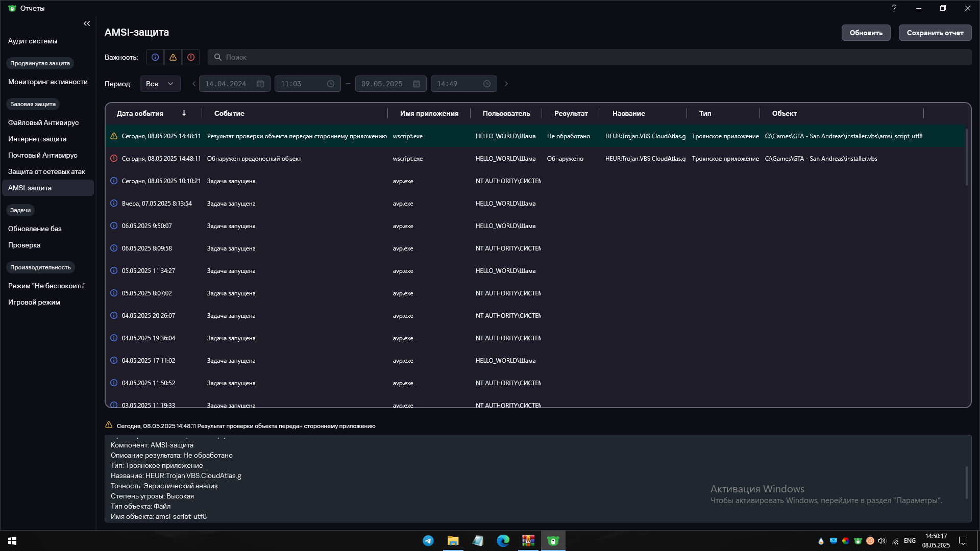Select event row dated 04.05.2025 11:50:52

535,383
